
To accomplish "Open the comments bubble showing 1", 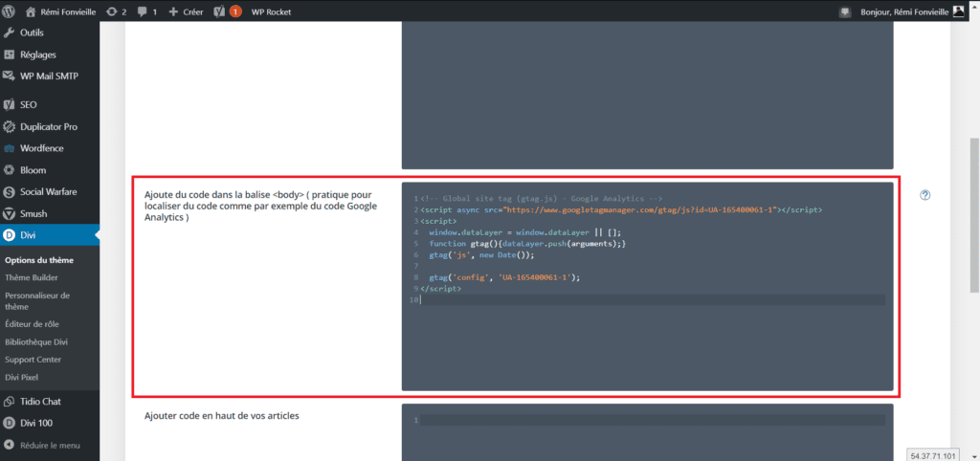I will tap(146, 11).
